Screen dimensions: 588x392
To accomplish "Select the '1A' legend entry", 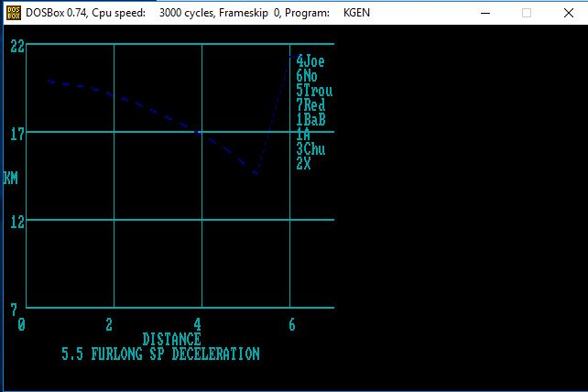I will 303,135.
